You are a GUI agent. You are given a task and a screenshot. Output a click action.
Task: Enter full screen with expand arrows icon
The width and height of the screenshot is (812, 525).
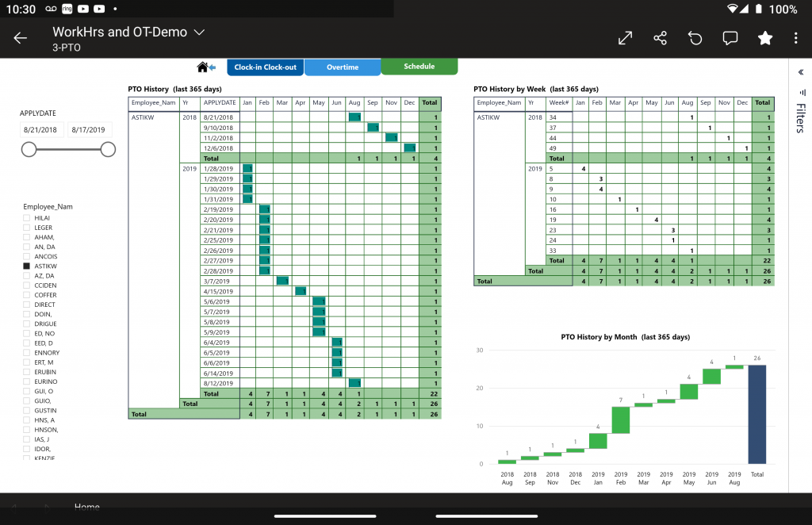625,38
